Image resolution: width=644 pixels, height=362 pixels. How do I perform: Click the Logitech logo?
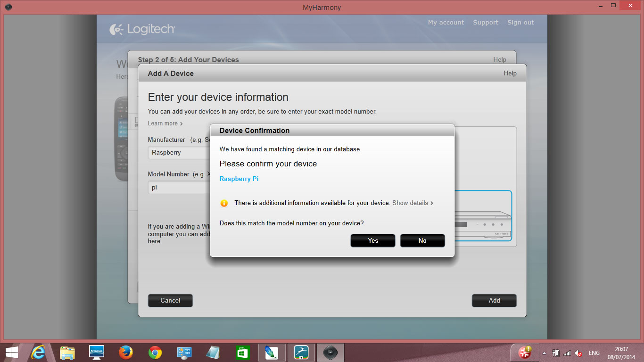(x=142, y=29)
